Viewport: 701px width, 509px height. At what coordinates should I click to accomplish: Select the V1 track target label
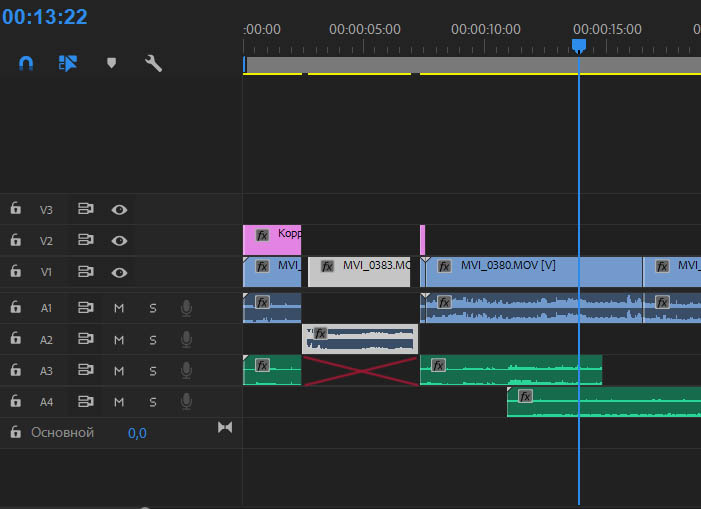coord(46,272)
